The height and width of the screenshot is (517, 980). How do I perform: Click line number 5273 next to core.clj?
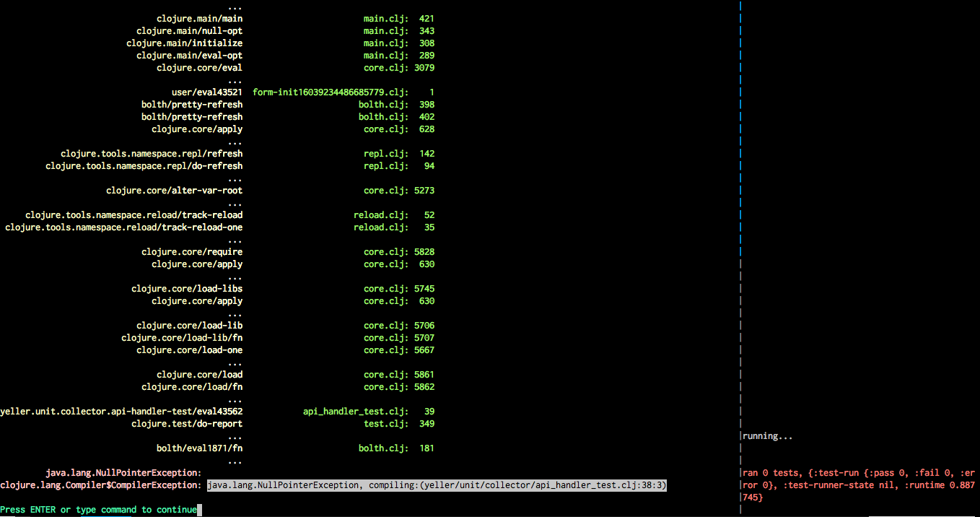coord(424,191)
